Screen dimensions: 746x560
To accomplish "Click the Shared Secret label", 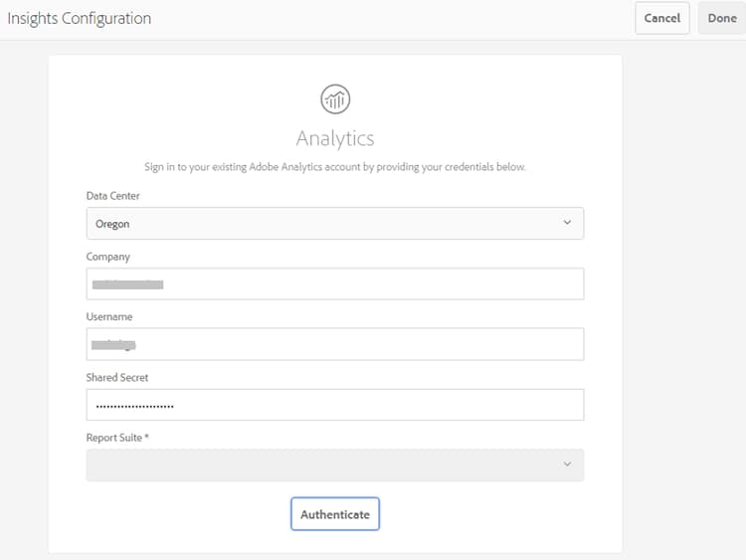I will 117,377.
